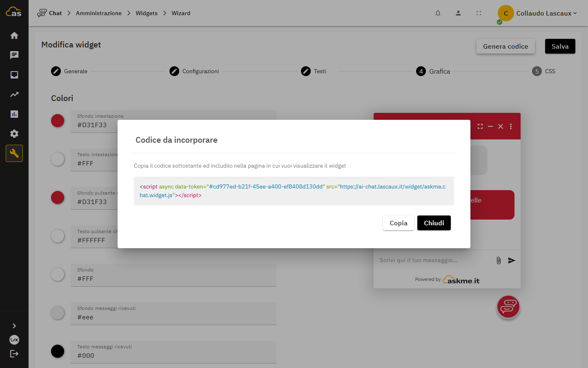Click the red chat launcher bubble

point(508,307)
